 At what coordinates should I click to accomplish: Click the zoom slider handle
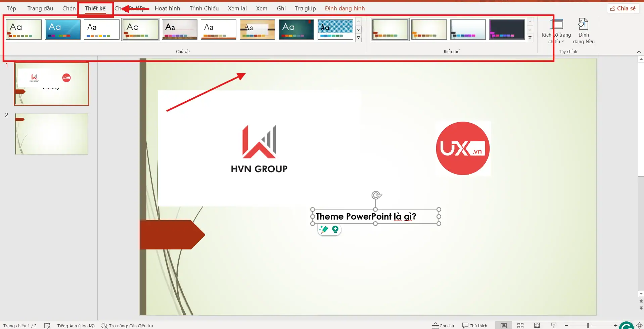(588, 326)
